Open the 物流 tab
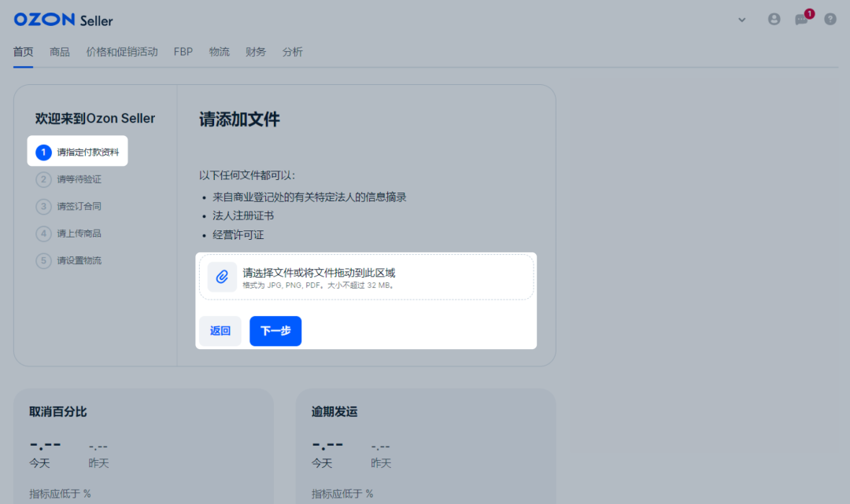This screenshot has width=850, height=504. pyautogui.click(x=220, y=52)
